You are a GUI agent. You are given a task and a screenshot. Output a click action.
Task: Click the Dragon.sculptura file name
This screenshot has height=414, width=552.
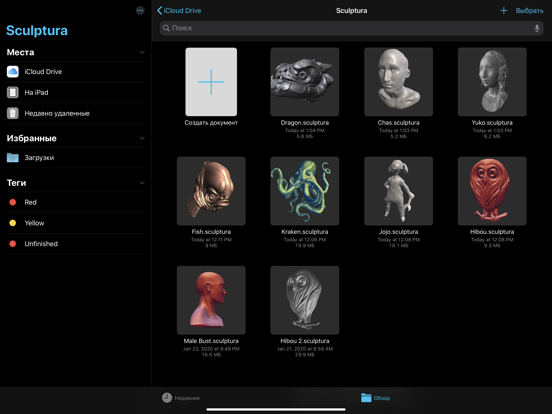point(305,123)
